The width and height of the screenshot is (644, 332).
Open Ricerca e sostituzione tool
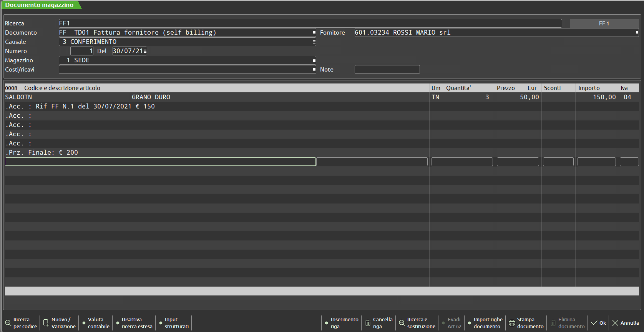pyautogui.click(x=417, y=323)
